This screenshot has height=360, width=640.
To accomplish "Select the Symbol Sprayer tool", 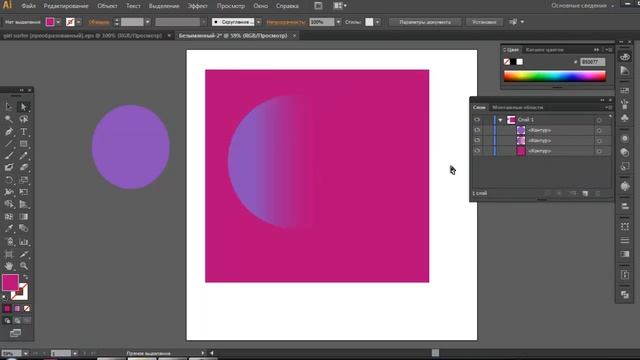I will click(x=9, y=242).
